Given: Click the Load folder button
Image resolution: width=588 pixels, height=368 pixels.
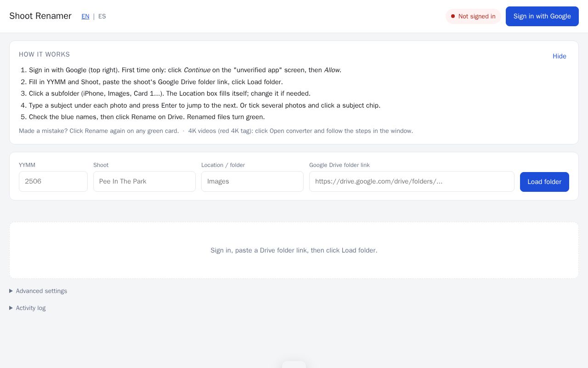Looking at the screenshot, I should (544, 182).
